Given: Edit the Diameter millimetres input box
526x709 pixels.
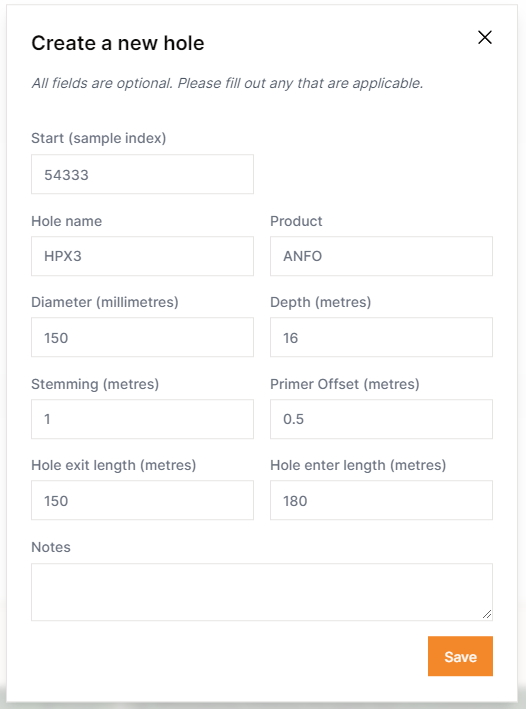Looking at the screenshot, I should [142, 337].
